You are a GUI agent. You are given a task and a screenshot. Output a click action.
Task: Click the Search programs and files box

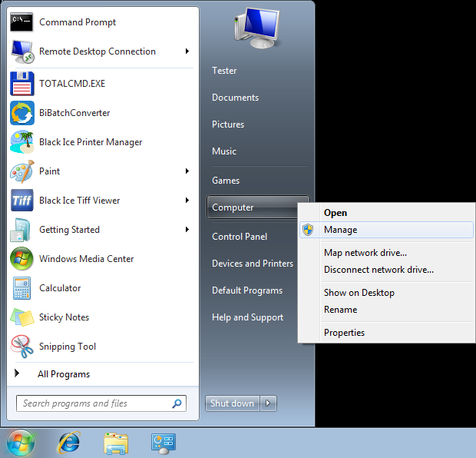coord(101,403)
